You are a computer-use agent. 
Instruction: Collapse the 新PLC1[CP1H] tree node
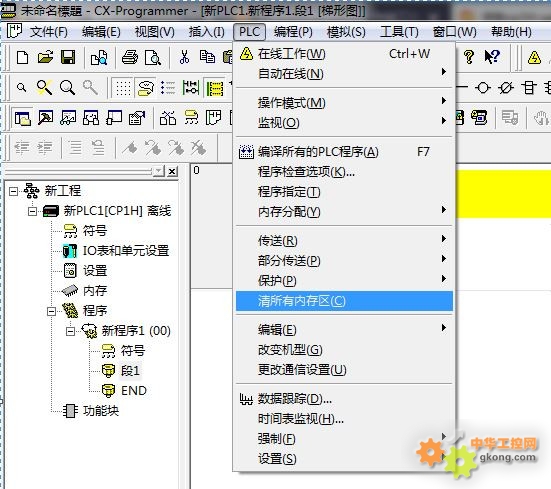32,211
